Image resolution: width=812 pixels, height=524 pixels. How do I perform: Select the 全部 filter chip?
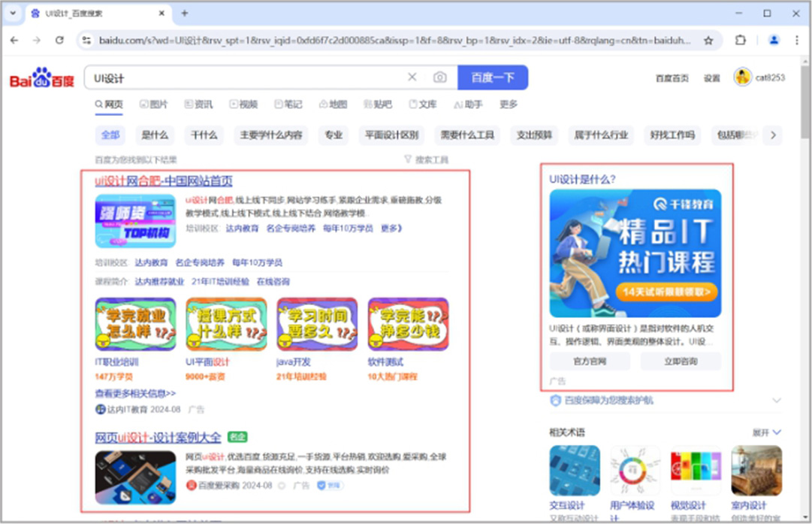click(x=110, y=135)
